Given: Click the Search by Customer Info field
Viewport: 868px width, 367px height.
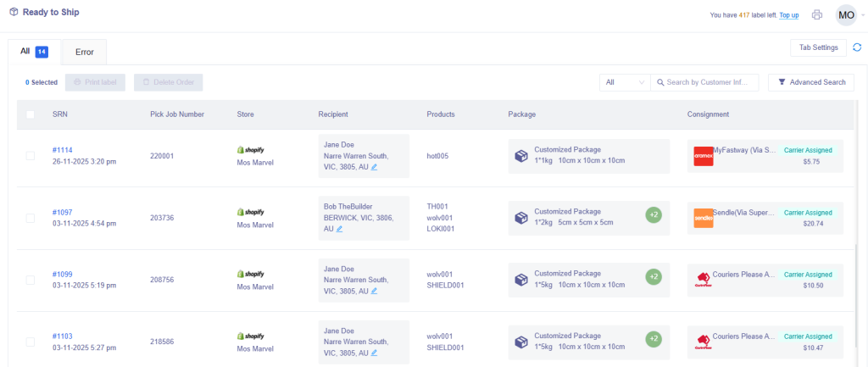Looking at the screenshot, I should tap(708, 82).
